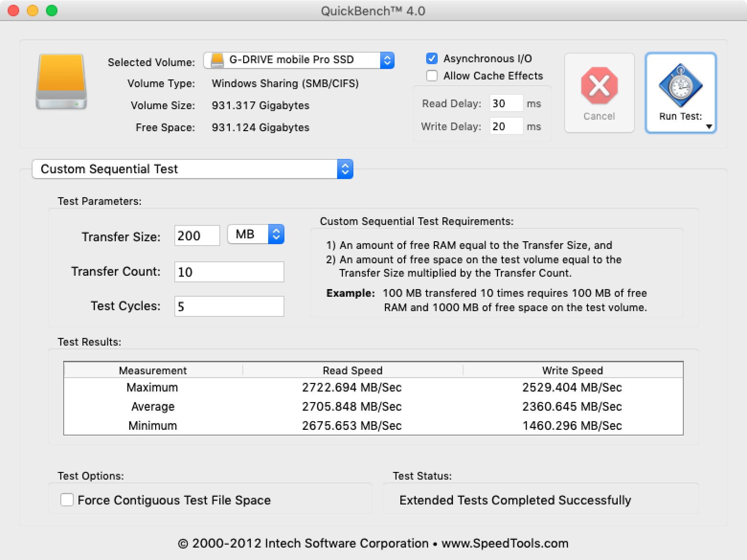Enable Allow Cache Effects checkbox
The height and width of the screenshot is (560, 747).
432,76
